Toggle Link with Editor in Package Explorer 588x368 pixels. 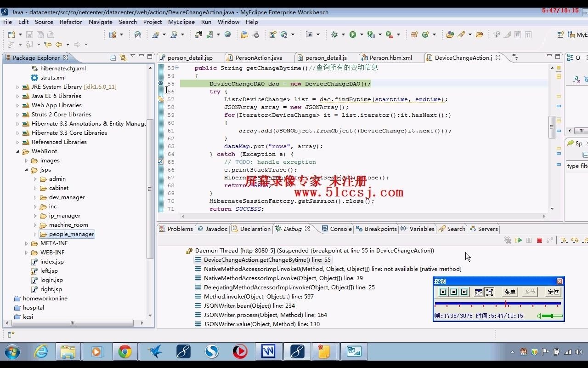click(x=123, y=57)
